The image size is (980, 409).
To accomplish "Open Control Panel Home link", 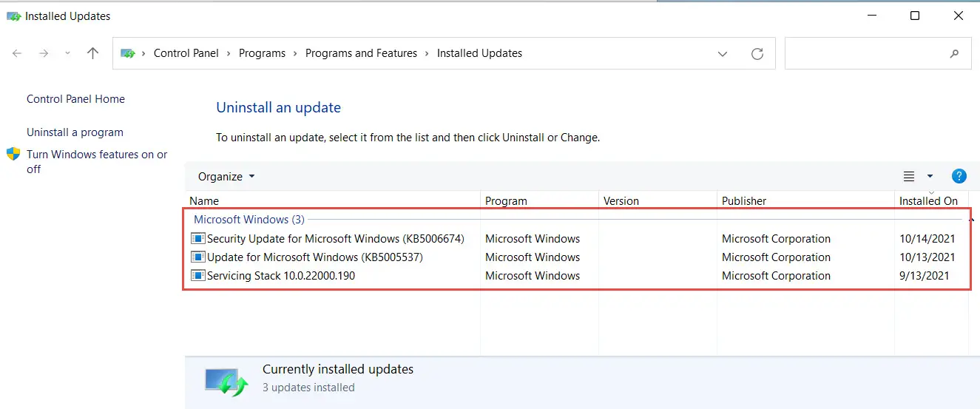I will coord(75,99).
